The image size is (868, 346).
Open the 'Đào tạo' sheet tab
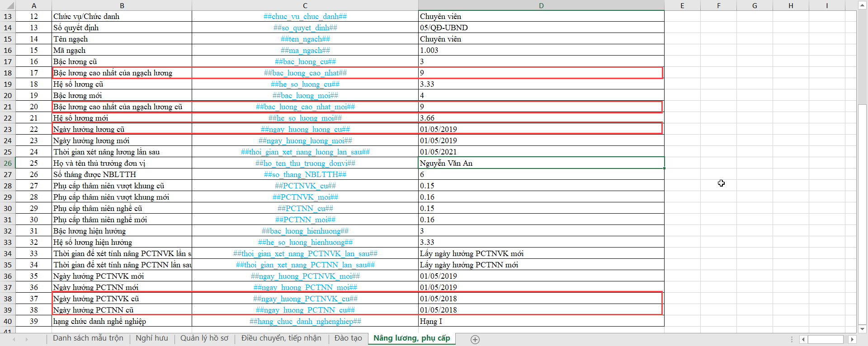[x=348, y=338]
